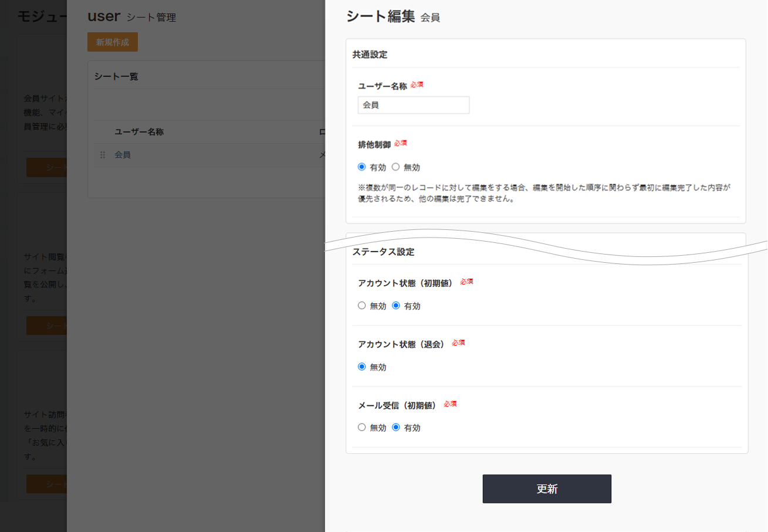The height and width of the screenshot is (532, 768).
Task: Open the 会員 sheet in the list
Action: (123, 155)
